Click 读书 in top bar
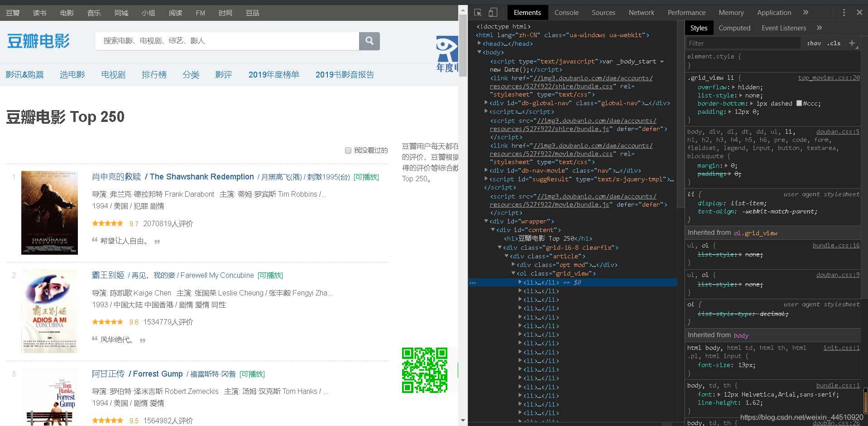This screenshot has height=426, width=868. pyautogui.click(x=40, y=13)
